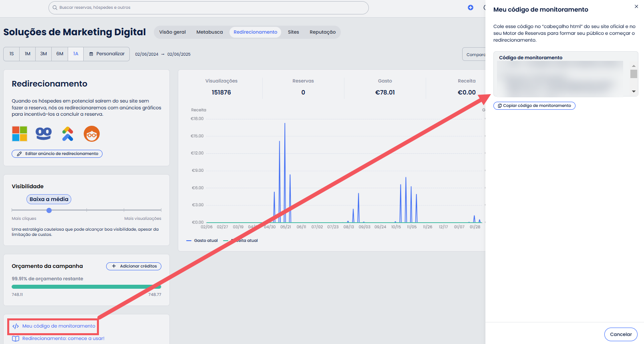Open Meu código de monitoramento link
Screen dimensions: 644x344
59,326
